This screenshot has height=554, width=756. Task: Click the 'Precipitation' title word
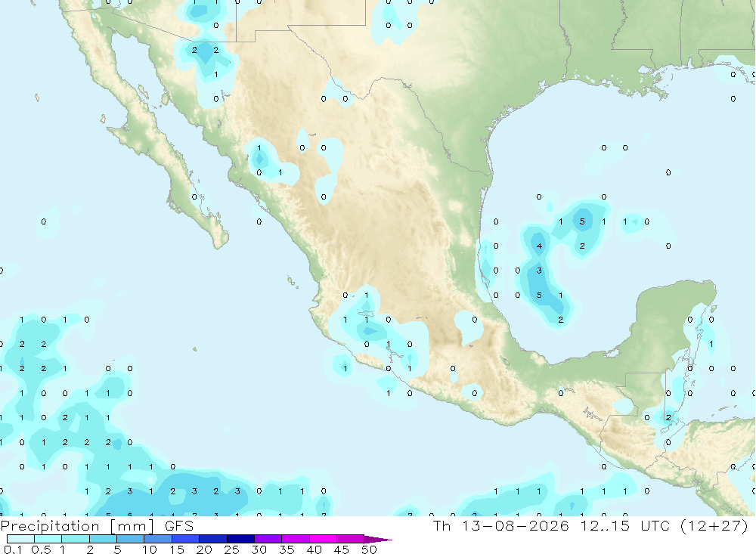point(50,526)
